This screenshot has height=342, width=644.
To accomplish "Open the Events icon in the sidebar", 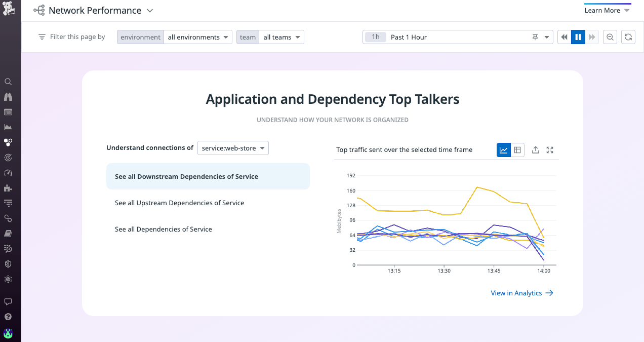I will (x=8, y=112).
